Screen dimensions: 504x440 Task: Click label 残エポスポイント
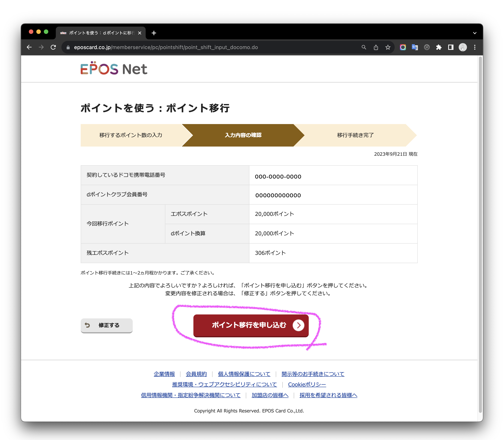(107, 253)
